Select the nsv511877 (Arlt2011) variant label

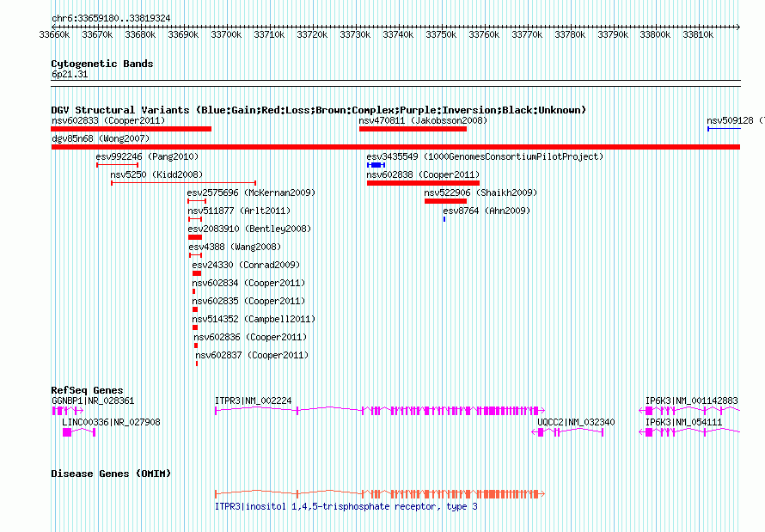[239, 211]
